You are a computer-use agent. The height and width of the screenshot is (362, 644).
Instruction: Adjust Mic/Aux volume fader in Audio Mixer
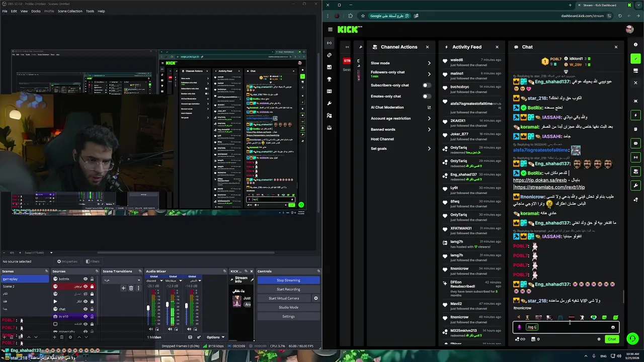pyautogui.click(x=167, y=304)
